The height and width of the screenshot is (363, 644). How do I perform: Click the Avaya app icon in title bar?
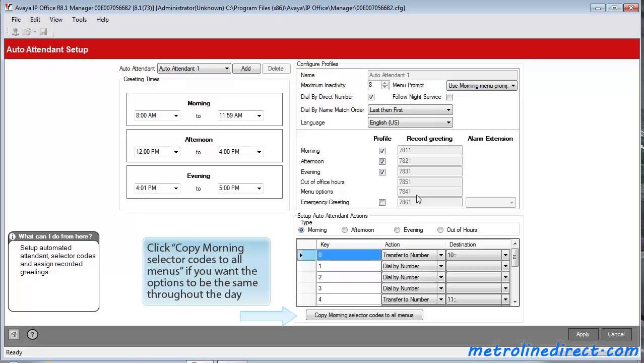pyautogui.click(x=9, y=8)
